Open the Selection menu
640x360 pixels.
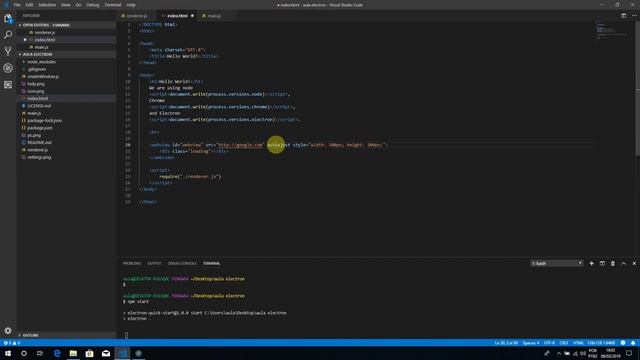pyautogui.click(x=47, y=5)
